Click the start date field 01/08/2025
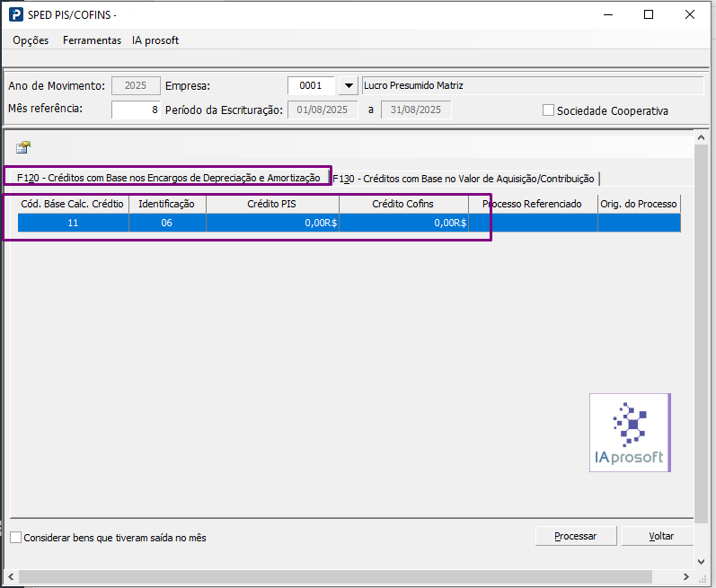This screenshot has width=716, height=588. (x=323, y=110)
